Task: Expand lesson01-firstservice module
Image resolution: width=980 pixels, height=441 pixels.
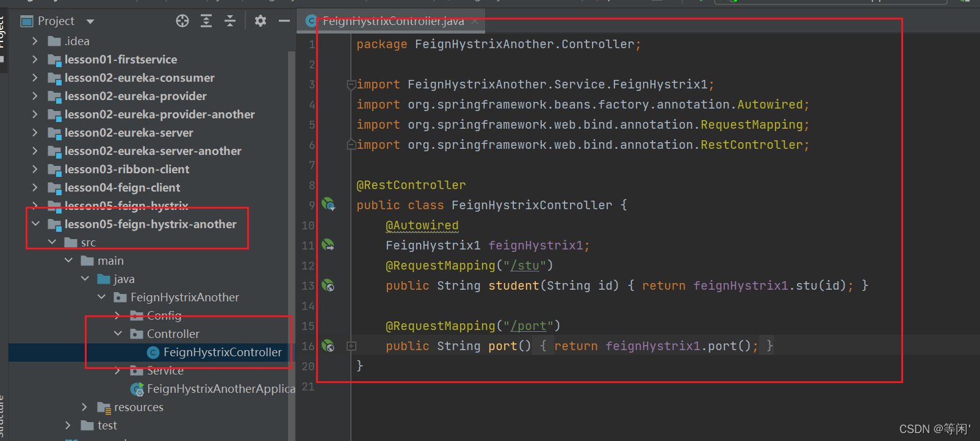Action: click(35, 59)
